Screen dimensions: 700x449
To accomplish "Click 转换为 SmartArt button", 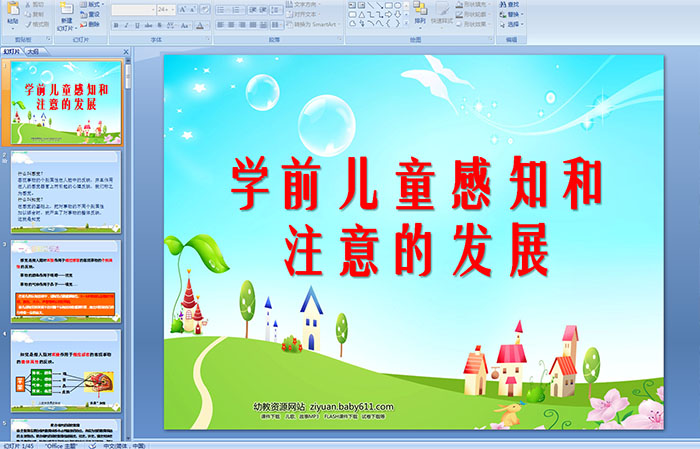I will click(x=312, y=25).
